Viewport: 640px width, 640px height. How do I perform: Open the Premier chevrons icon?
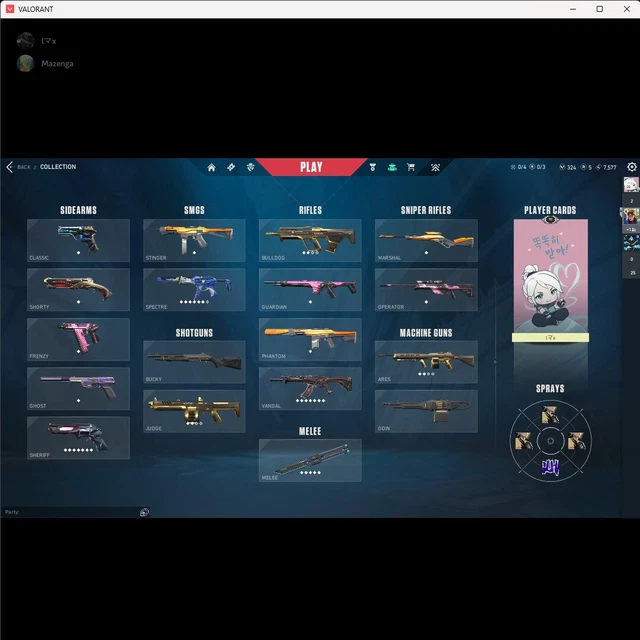tap(435, 167)
